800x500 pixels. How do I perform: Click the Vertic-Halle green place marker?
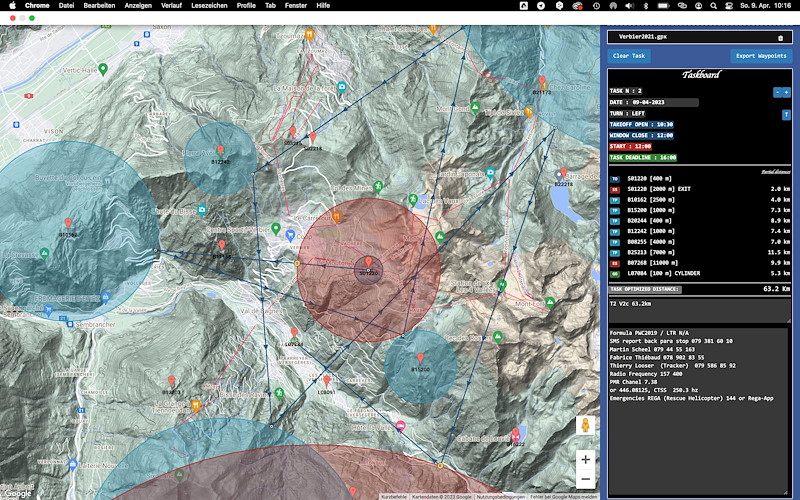point(103,69)
